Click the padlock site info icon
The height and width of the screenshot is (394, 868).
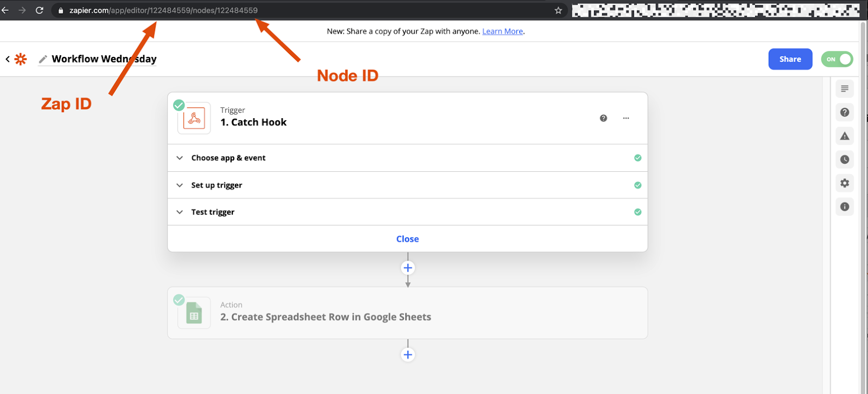(61, 10)
